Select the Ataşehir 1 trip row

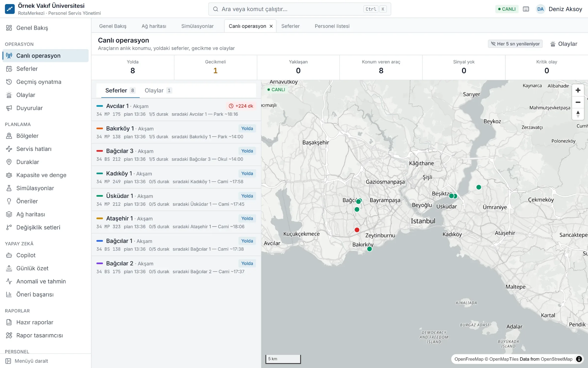pos(176,222)
